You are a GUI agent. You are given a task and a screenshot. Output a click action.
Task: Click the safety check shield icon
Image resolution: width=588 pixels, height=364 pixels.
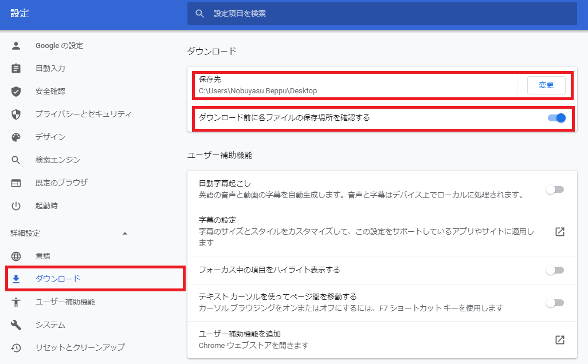16,91
